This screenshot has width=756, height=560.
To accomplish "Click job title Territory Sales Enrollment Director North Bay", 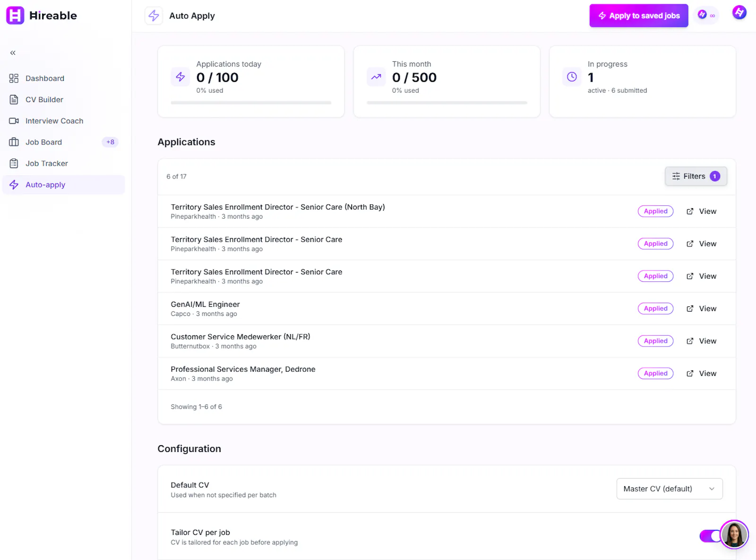I will click(278, 207).
